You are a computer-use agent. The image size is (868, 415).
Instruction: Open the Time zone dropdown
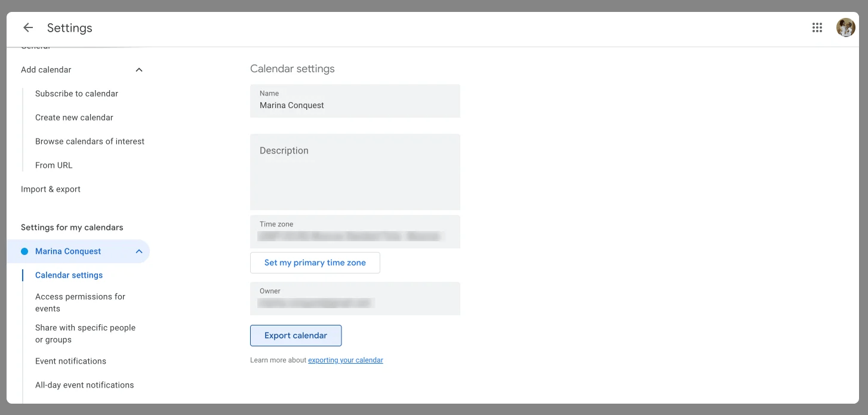click(355, 232)
